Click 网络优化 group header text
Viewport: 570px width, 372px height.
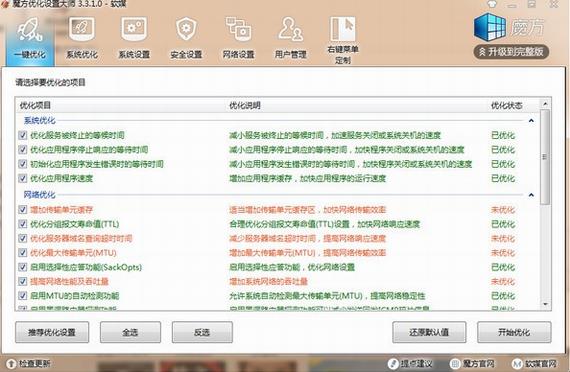tap(39, 195)
